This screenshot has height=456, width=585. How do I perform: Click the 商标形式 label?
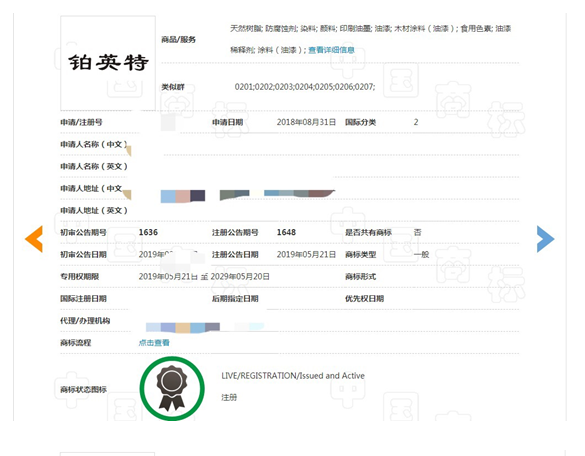click(360, 277)
